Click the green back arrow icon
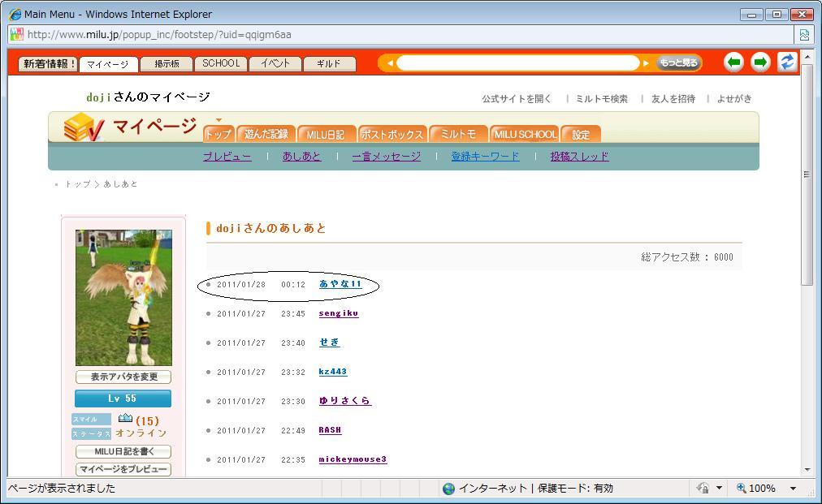The height and width of the screenshot is (504, 822). [733, 62]
